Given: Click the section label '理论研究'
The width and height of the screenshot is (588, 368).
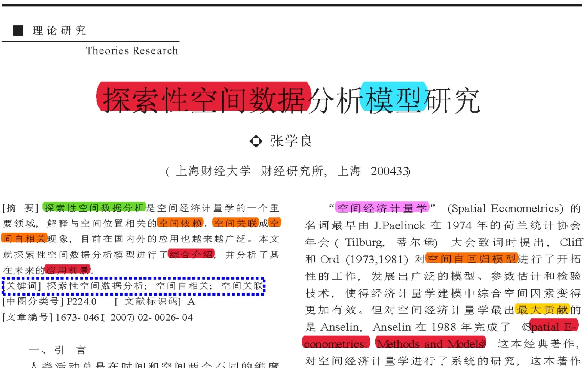Looking at the screenshot, I should click(59, 31).
